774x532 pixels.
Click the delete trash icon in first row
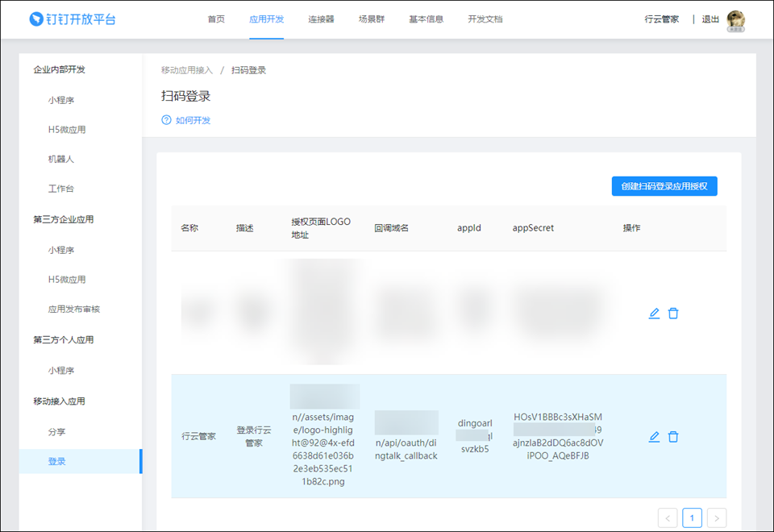(673, 314)
